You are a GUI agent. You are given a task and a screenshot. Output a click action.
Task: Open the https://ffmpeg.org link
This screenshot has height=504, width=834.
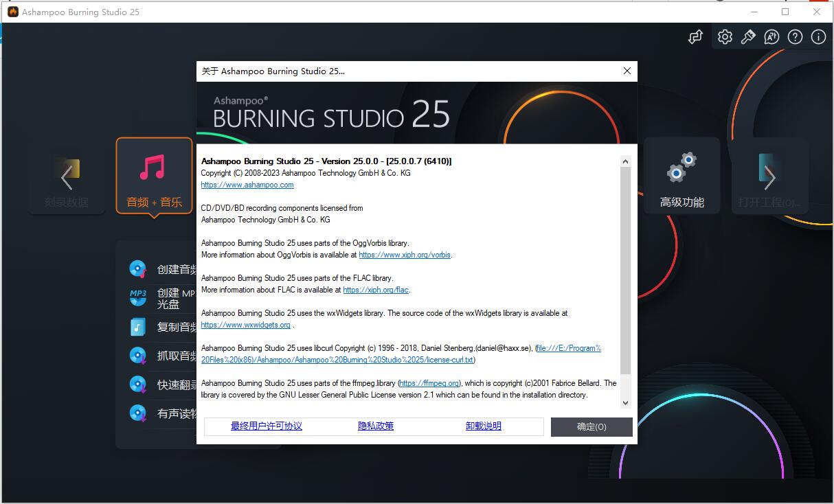pyautogui.click(x=429, y=383)
